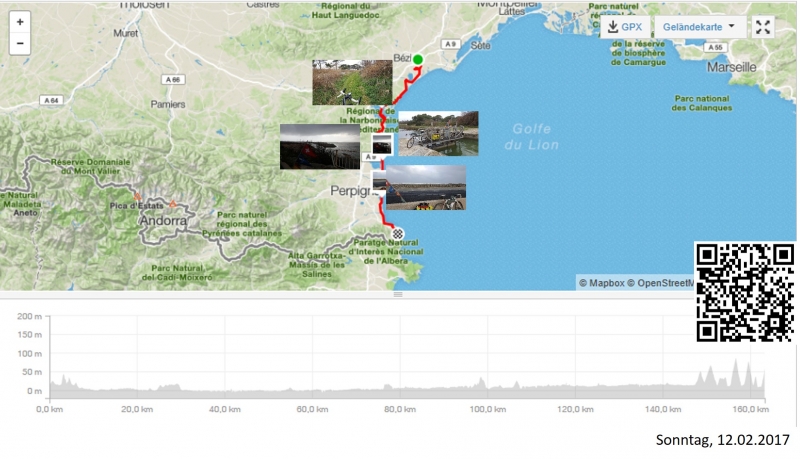Open the green shrubbery photo thumbnail

pyautogui.click(x=351, y=83)
